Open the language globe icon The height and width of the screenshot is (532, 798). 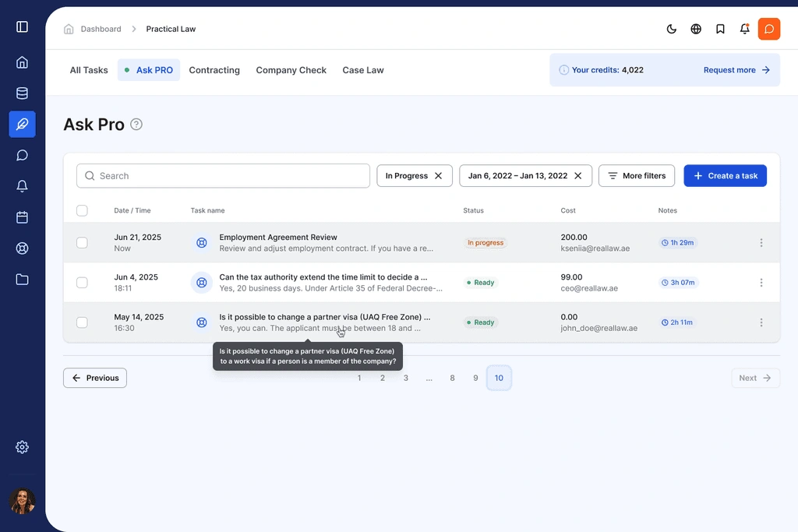coord(696,30)
